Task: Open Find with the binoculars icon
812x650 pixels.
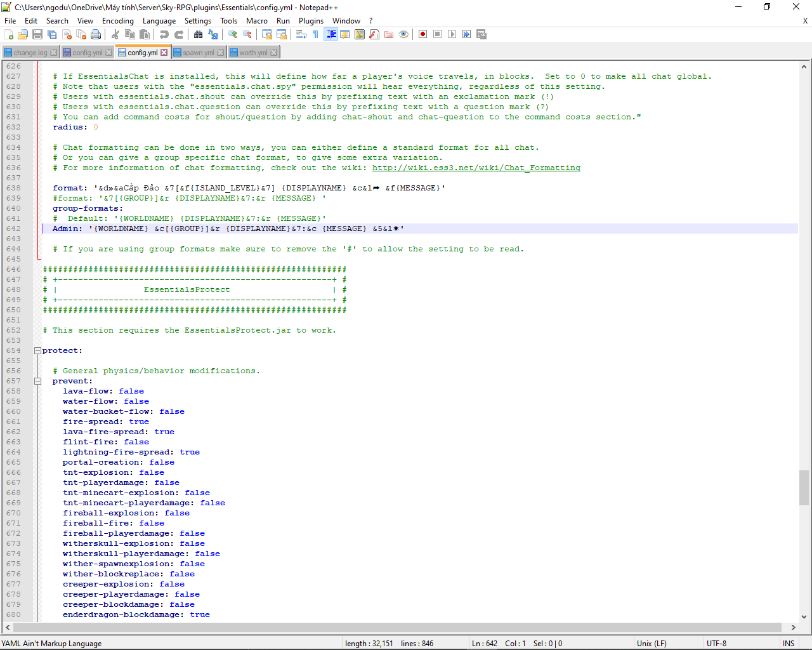Action: pos(199,34)
